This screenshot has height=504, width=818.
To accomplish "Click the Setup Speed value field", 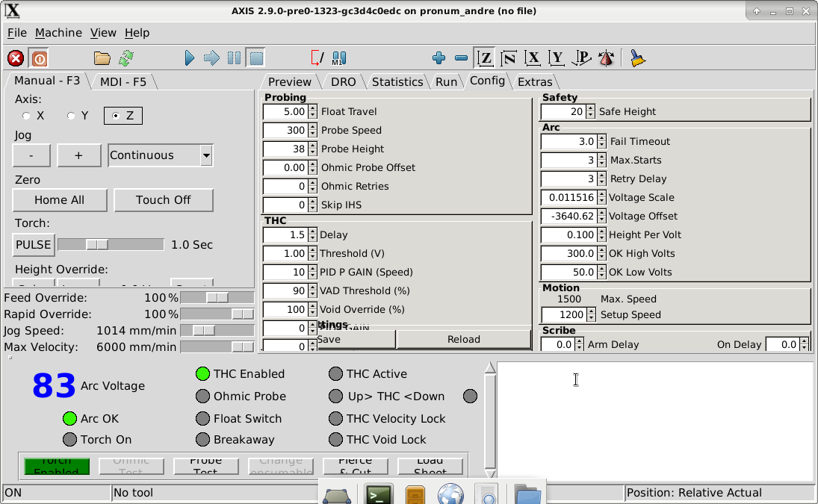I will coord(564,315).
